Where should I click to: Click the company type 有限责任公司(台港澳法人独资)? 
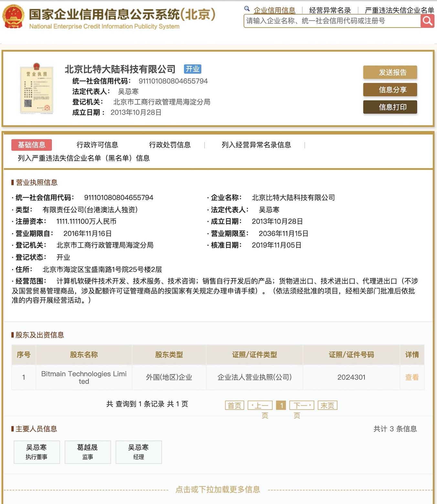click(90, 210)
